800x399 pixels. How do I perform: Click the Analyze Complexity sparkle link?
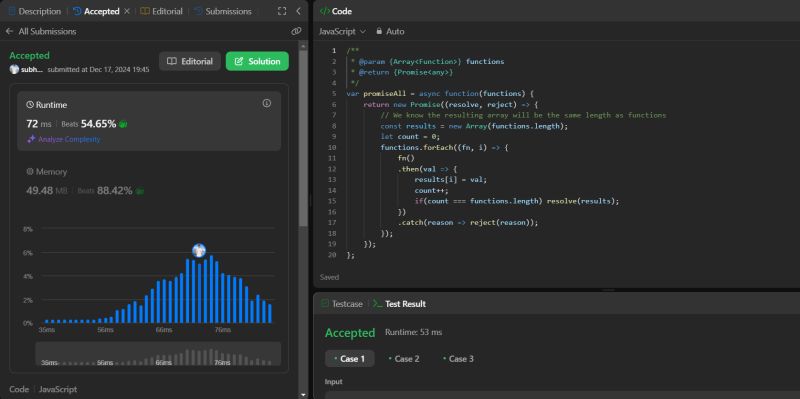[x=64, y=139]
